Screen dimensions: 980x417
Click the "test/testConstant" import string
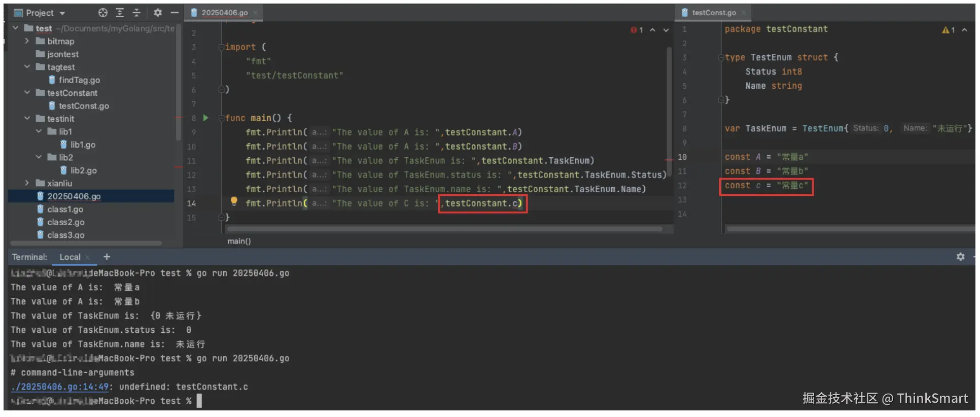click(x=294, y=76)
